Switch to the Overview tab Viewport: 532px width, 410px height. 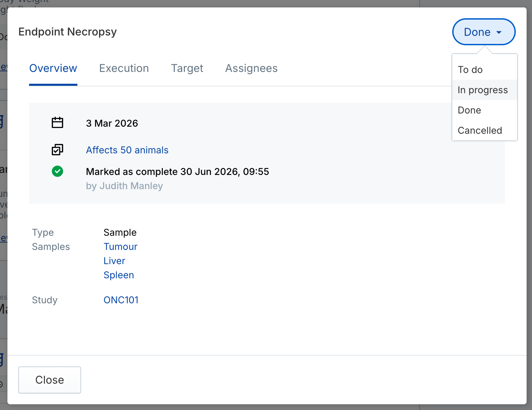pos(53,68)
